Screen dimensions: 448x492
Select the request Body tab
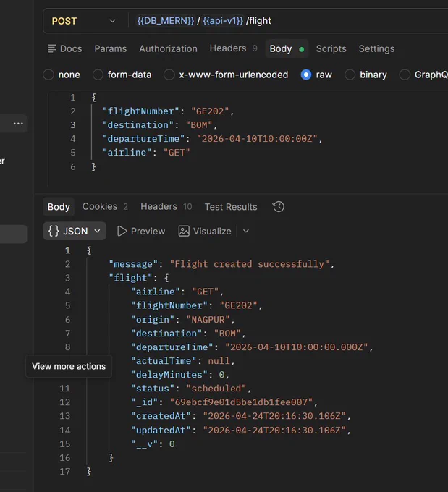tap(287, 48)
